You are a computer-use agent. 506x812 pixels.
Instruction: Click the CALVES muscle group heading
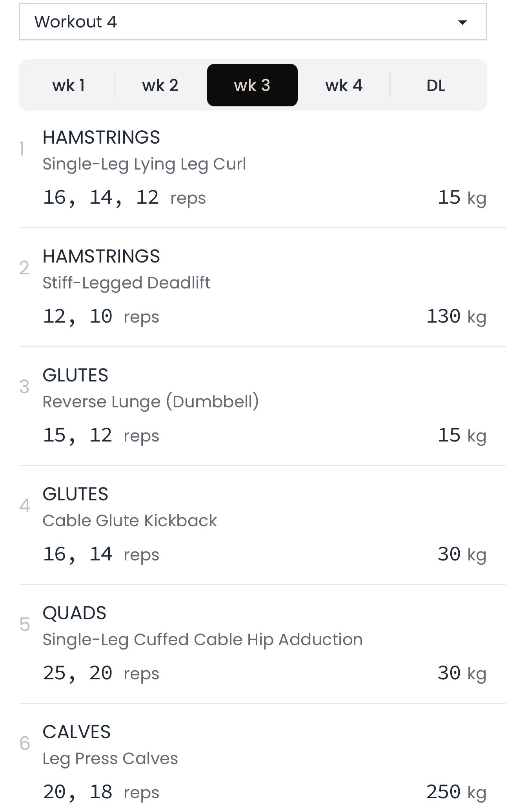coord(76,732)
